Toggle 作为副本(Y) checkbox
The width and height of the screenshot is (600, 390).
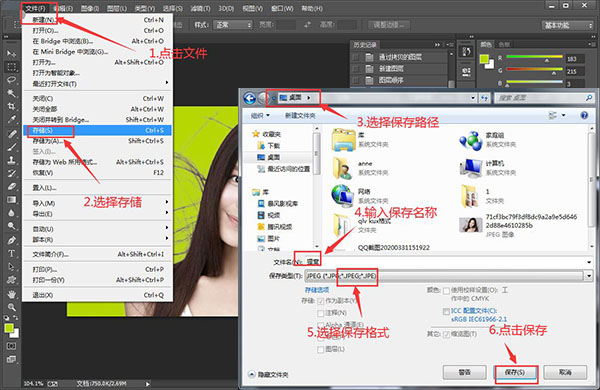pos(321,301)
